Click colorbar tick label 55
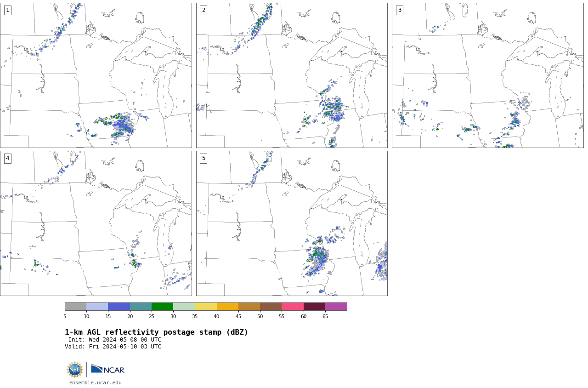The height and width of the screenshot is (388, 588). coord(282,316)
